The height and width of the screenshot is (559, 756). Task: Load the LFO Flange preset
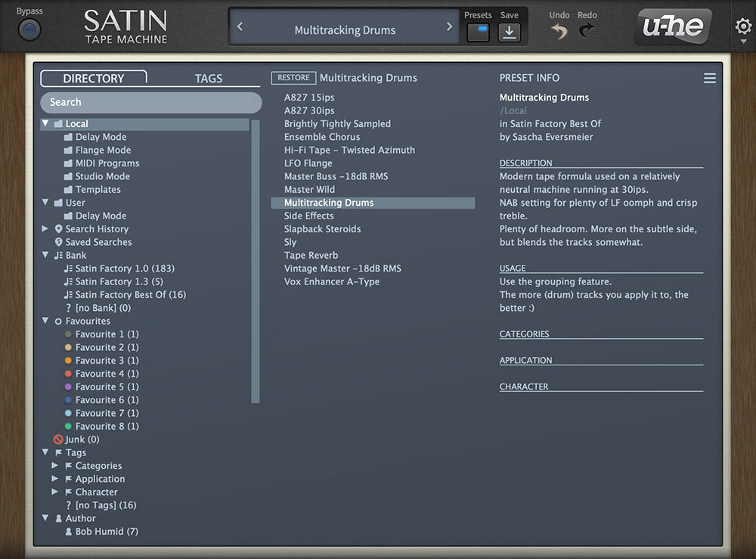point(308,163)
